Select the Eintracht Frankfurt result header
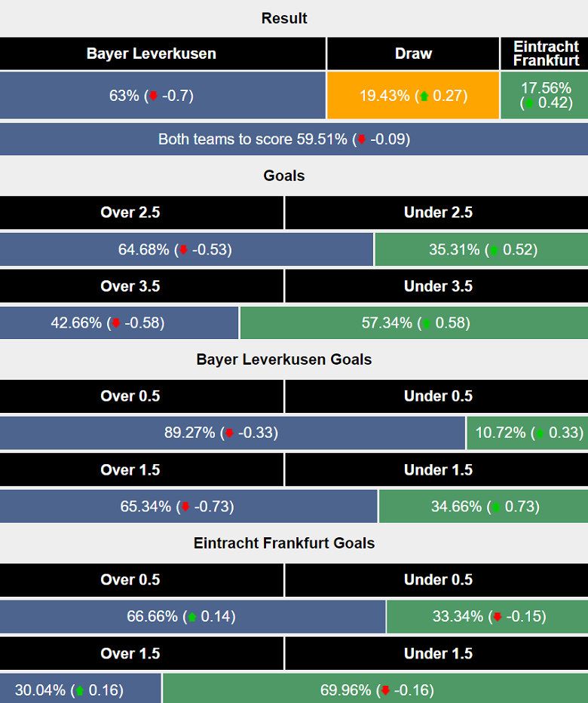Image resolution: width=588 pixels, height=703 pixels. click(544, 53)
